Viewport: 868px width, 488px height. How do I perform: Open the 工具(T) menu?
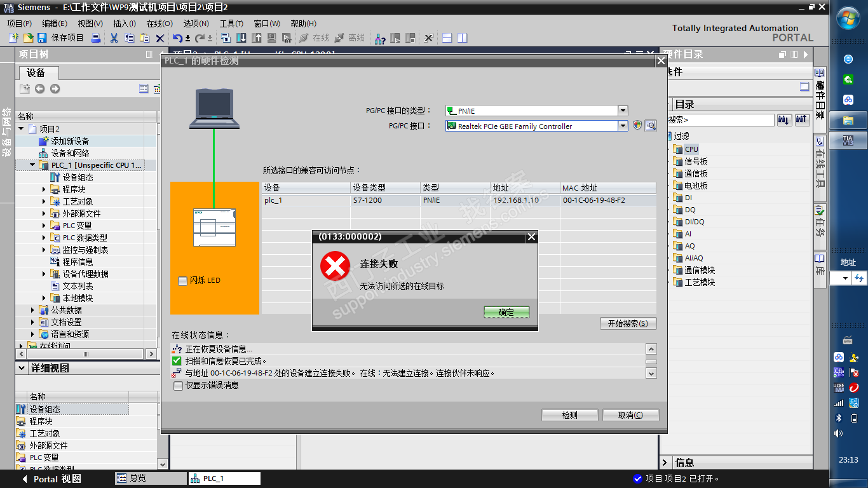232,24
